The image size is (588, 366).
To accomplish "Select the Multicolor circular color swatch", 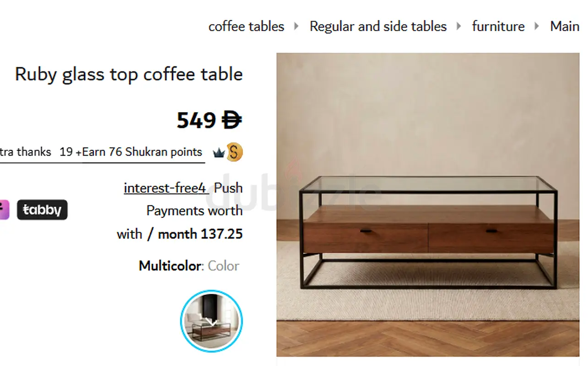I will coord(211,321).
